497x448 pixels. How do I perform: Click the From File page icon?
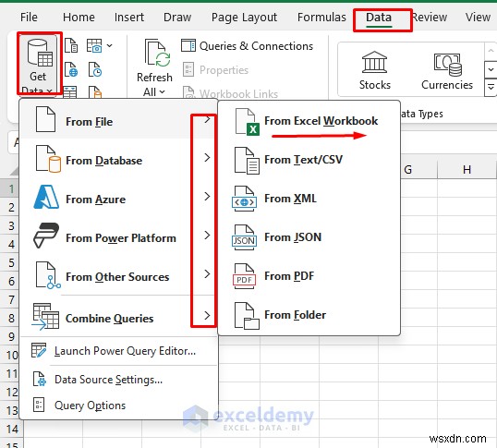pyautogui.click(x=45, y=119)
